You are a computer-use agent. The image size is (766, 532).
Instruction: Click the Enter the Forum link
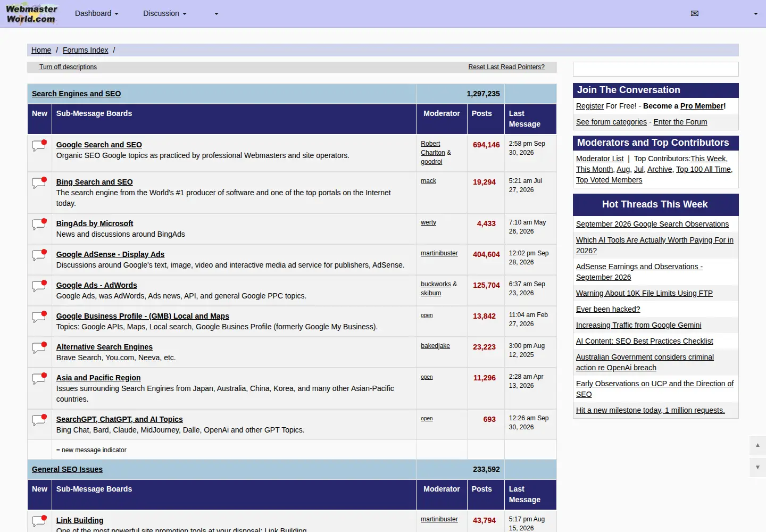tap(680, 122)
